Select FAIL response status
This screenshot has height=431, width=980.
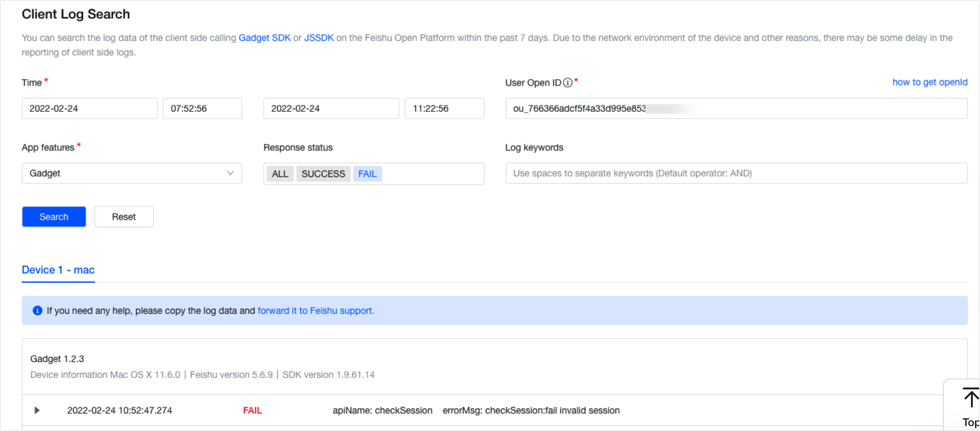click(x=367, y=174)
